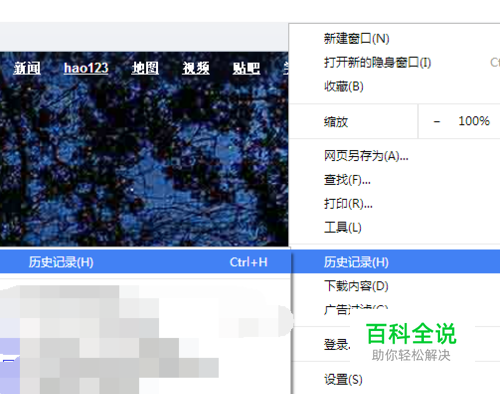Open the 地图 link
This screenshot has height=394, width=500.
145,68
